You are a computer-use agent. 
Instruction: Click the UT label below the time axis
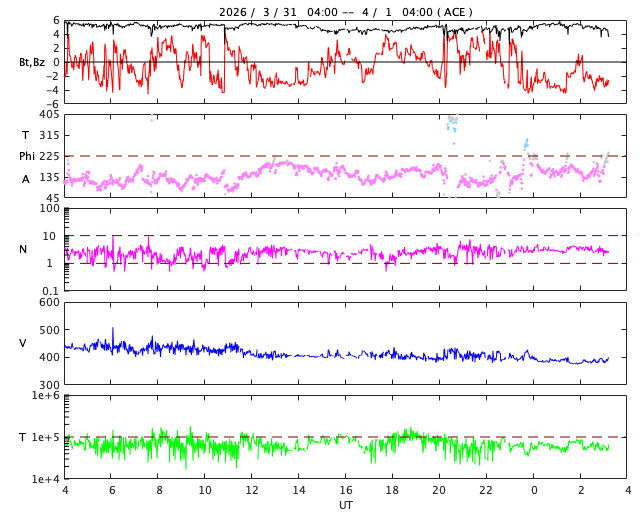point(345,505)
